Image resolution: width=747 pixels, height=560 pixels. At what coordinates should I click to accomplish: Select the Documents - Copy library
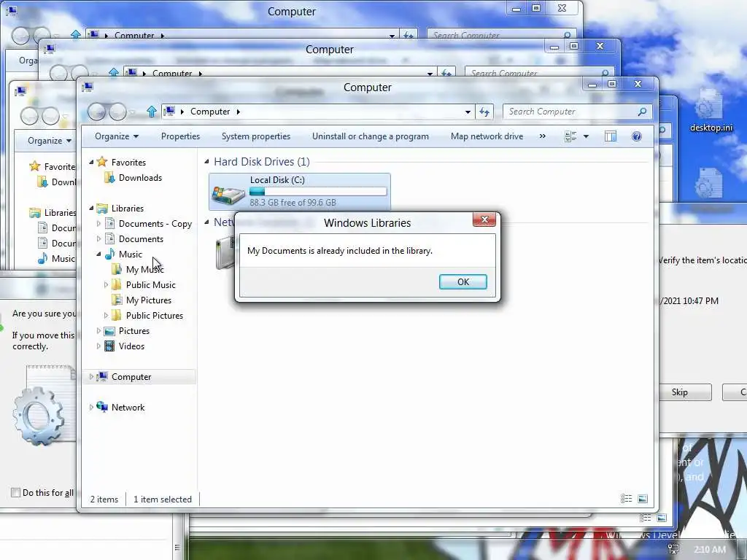[x=155, y=223]
